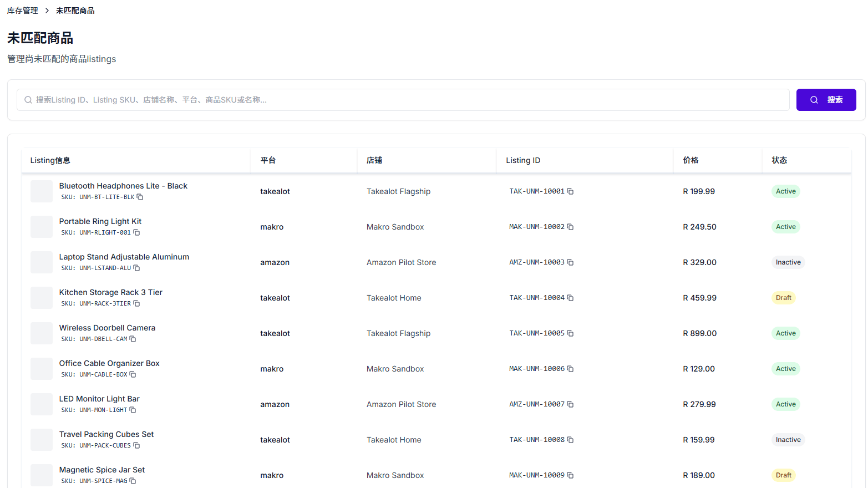Copy Listing ID TAK-UNM-10001

tap(570, 191)
